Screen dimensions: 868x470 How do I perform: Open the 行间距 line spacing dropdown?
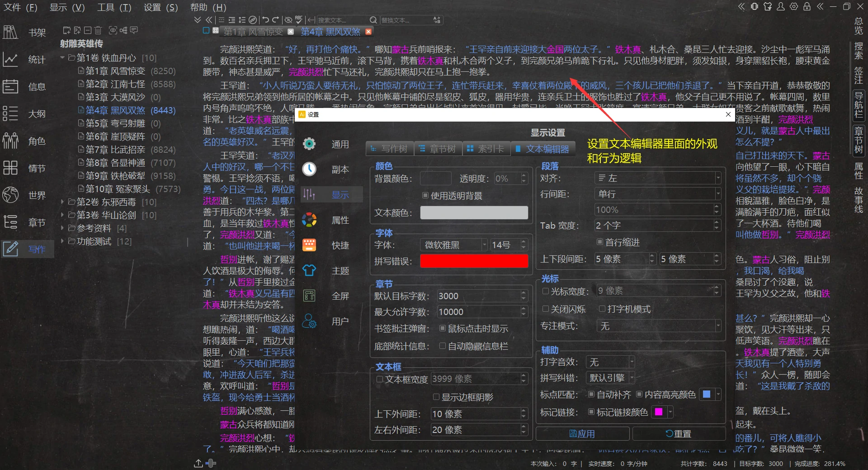pyautogui.click(x=658, y=194)
